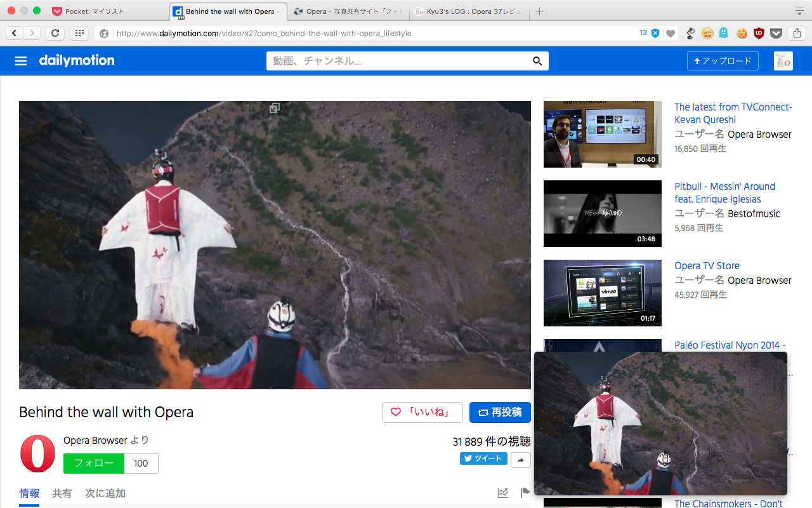Viewport: 812px width, 508px height.
Task: Open the Opera Browser channel logo
Action: pyautogui.click(x=38, y=453)
